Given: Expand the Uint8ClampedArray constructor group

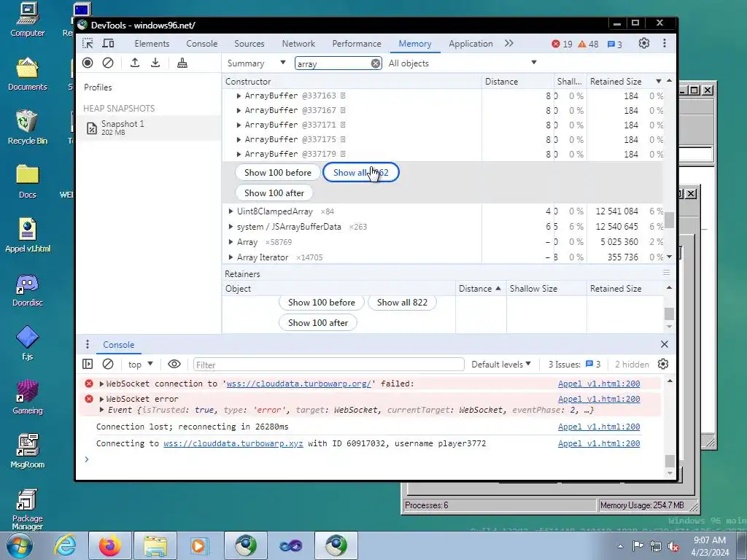Looking at the screenshot, I should pos(231,211).
